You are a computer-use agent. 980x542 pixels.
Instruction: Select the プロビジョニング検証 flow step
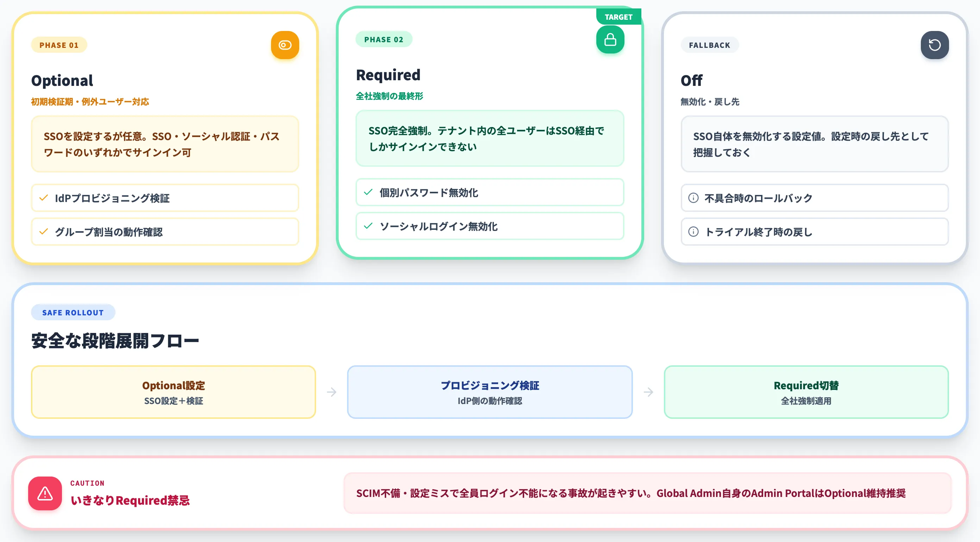pyautogui.click(x=490, y=392)
